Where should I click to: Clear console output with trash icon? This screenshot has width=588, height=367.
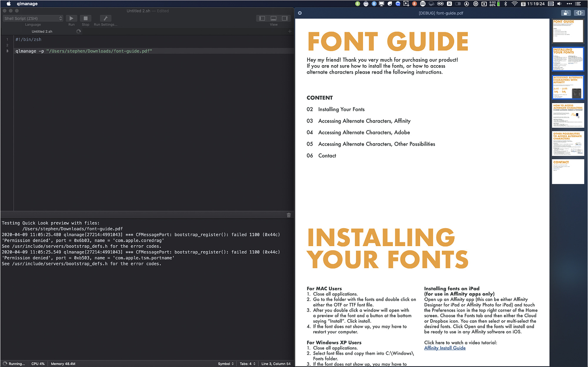(288, 215)
